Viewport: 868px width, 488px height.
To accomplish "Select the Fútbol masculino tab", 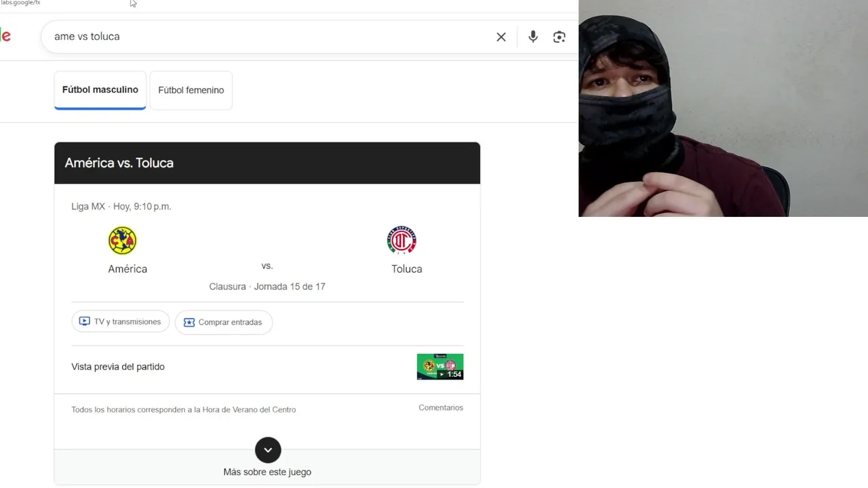I will [x=100, y=90].
